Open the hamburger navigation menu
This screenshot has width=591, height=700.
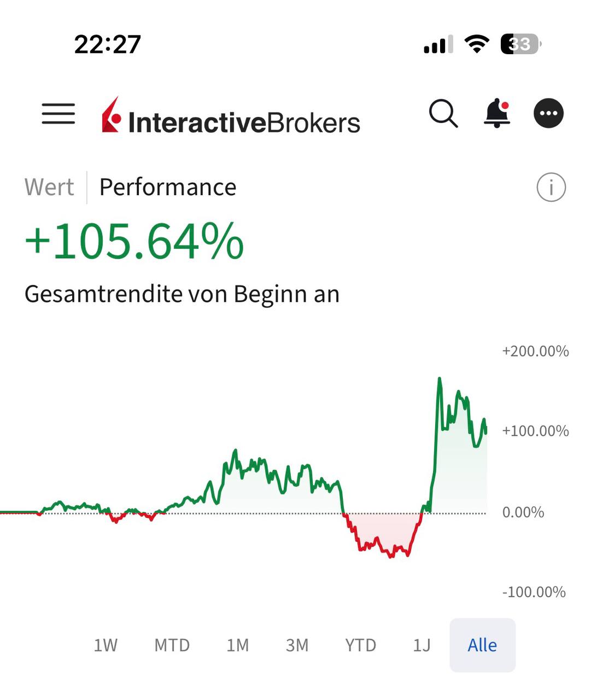58,114
